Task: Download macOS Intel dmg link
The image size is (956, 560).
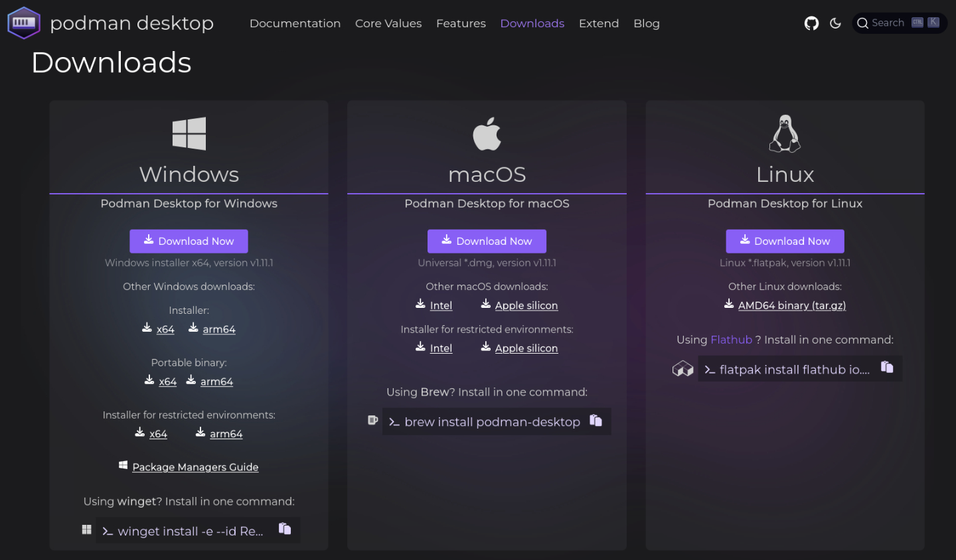Action: coord(441,306)
